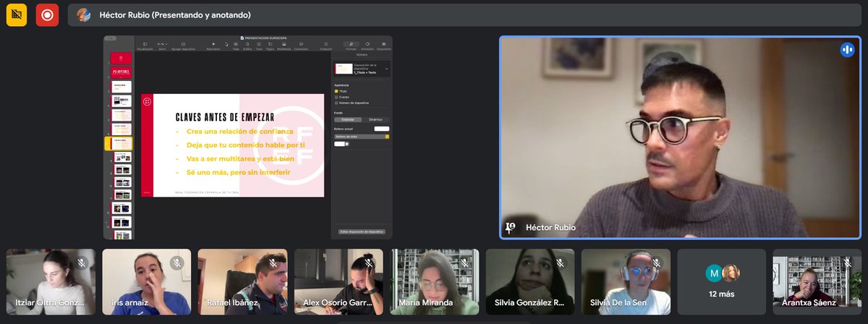Click Héctor Rubio's main video tile
This screenshot has width=868, height=324.
click(x=679, y=137)
